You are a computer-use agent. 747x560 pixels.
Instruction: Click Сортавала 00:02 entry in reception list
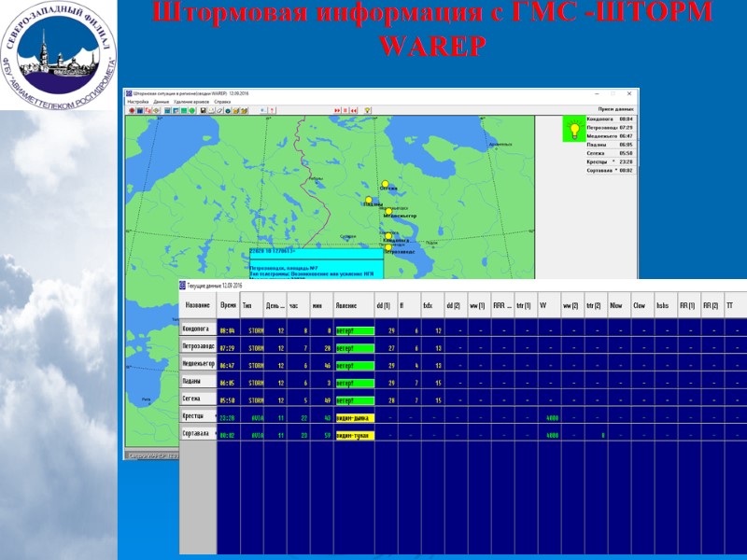pyautogui.click(x=610, y=171)
